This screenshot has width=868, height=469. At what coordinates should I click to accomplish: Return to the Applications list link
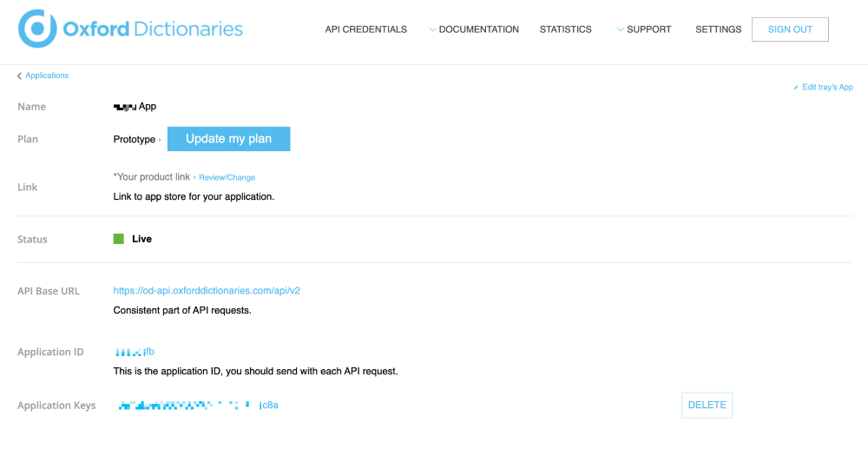tap(47, 76)
